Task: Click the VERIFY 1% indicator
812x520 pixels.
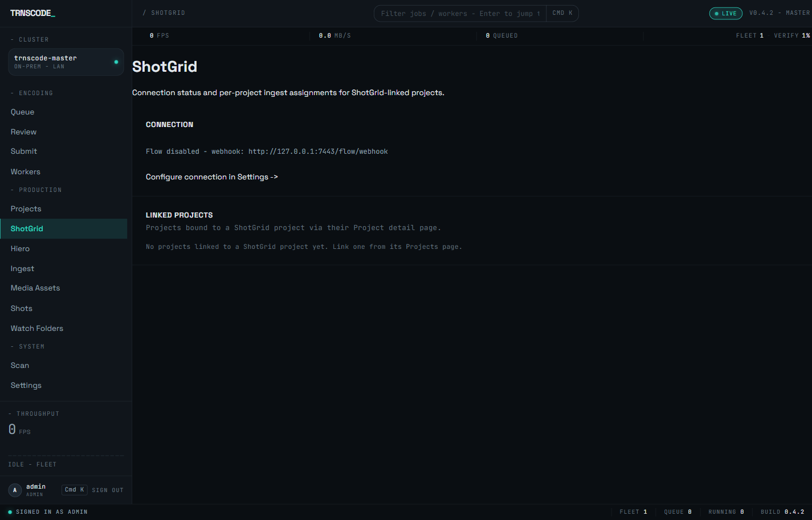Action: [792, 36]
